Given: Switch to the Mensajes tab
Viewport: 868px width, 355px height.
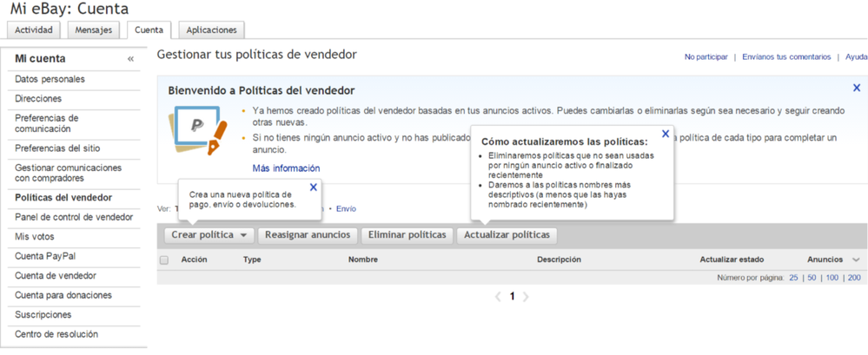Looking at the screenshot, I should point(94,30).
